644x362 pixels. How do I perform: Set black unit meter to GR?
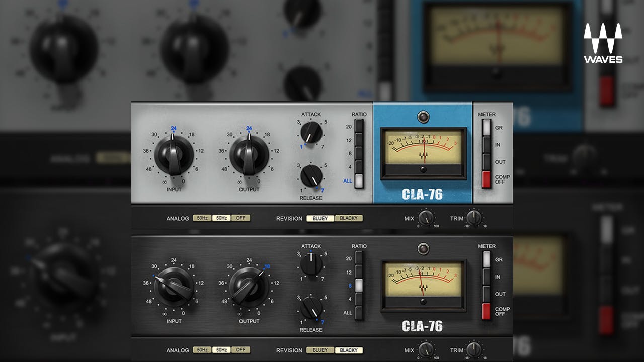pyautogui.click(x=486, y=259)
